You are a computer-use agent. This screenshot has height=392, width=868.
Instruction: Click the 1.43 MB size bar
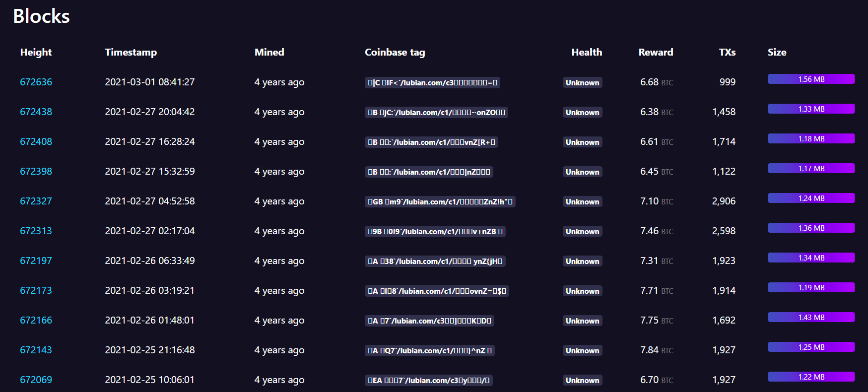811,318
